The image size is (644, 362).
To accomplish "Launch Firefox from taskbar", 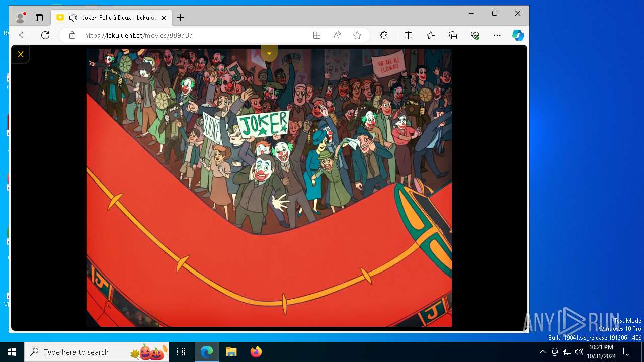I will coord(256,352).
